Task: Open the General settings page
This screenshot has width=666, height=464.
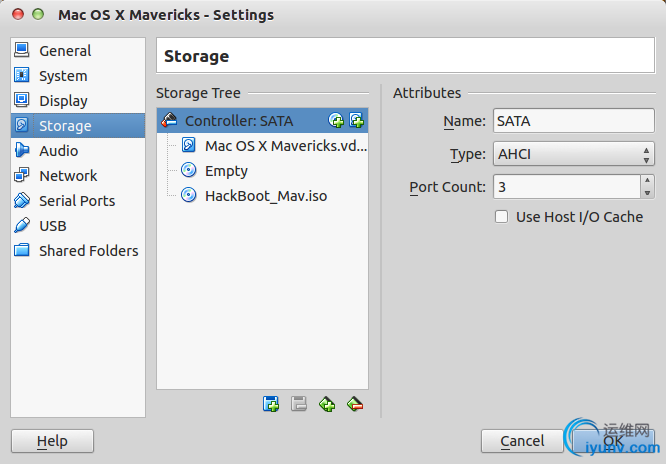Action: tap(65, 51)
